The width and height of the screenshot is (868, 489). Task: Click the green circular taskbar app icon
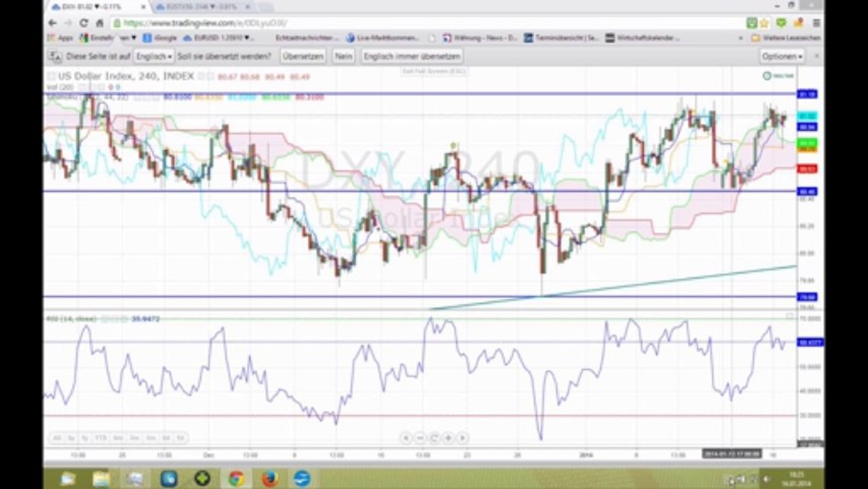(202, 478)
